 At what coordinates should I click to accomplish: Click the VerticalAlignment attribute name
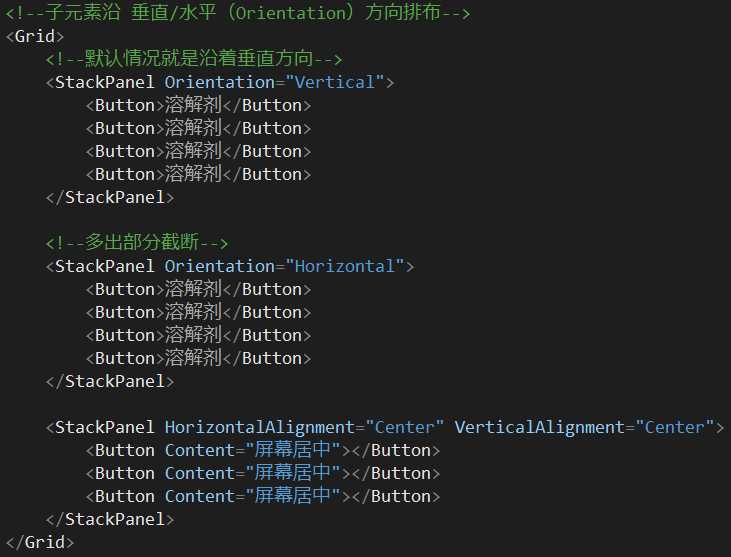pos(539,428)
